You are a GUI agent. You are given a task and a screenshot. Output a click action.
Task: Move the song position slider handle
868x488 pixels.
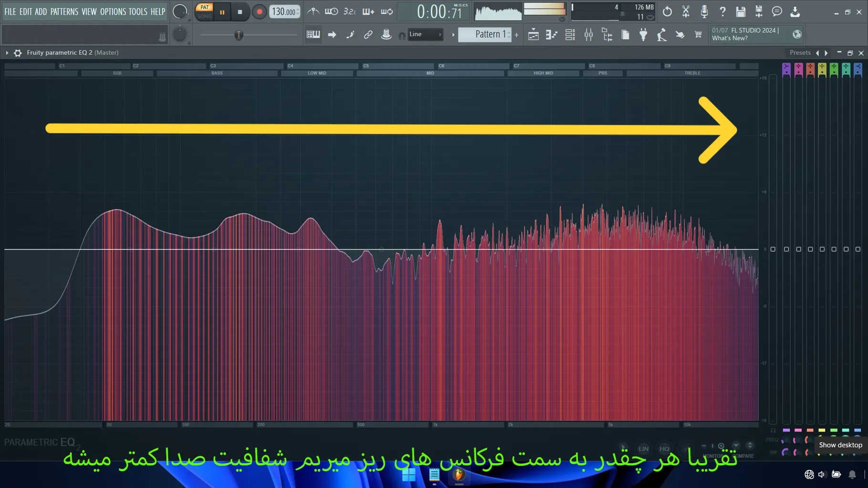[x=239, y=35]
